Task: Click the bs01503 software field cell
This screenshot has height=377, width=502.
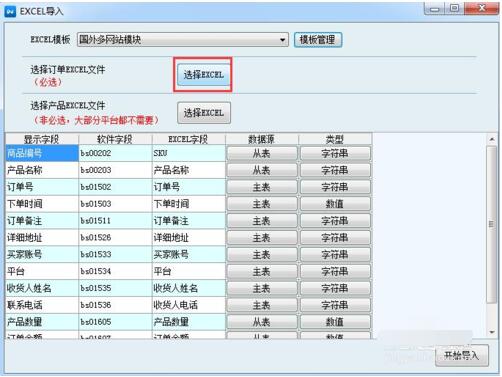Action: 115,204
